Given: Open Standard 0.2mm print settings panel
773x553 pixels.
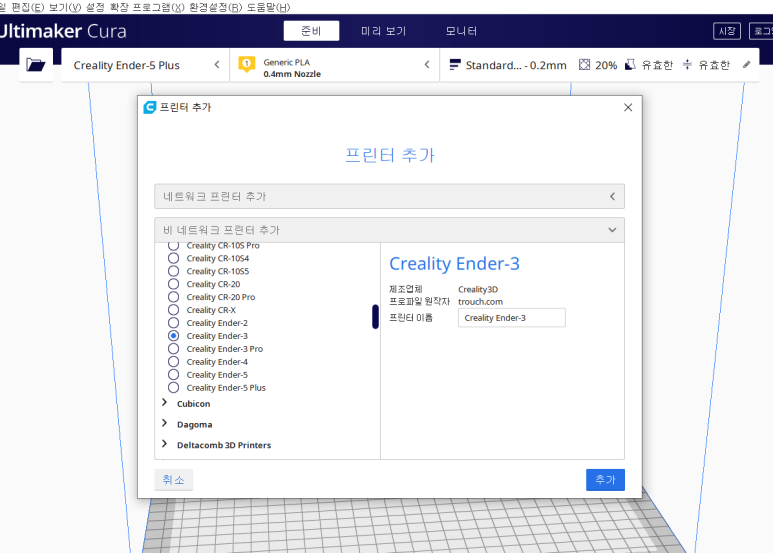Looking at the screenshot, I should pos(599,65).
